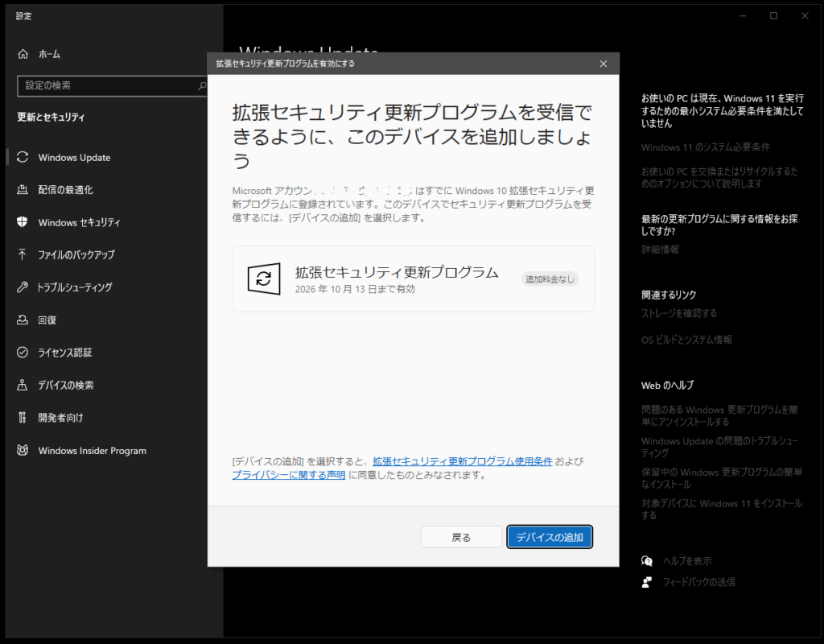Screen dimensions: 824x644
Task: Select Windows セキュリティ in the sidebar
Action: pos(79,222)
